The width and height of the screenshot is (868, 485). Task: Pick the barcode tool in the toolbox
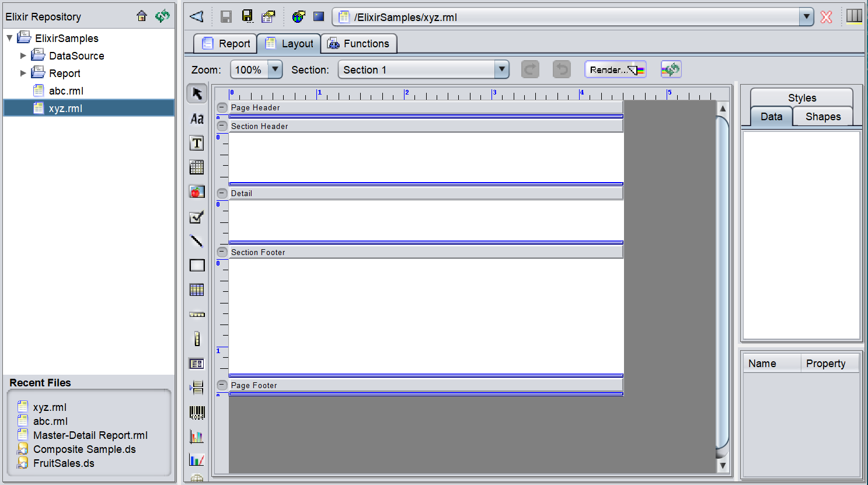[197, 413]
